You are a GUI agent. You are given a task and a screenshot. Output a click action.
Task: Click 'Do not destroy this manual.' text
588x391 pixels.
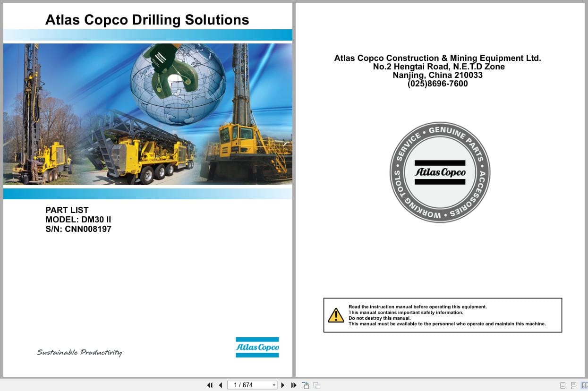380,318
